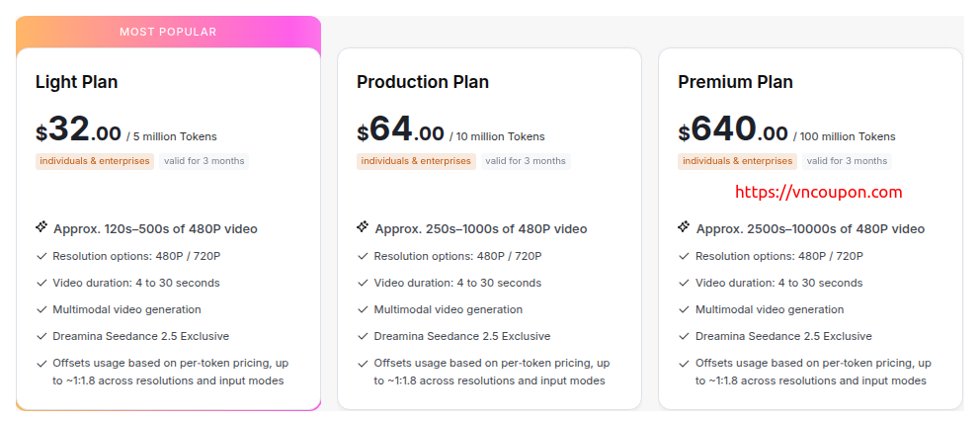Click the sparkle icon in Premium Plan
This screenshot has height=422, width=980.
point(684,227)
